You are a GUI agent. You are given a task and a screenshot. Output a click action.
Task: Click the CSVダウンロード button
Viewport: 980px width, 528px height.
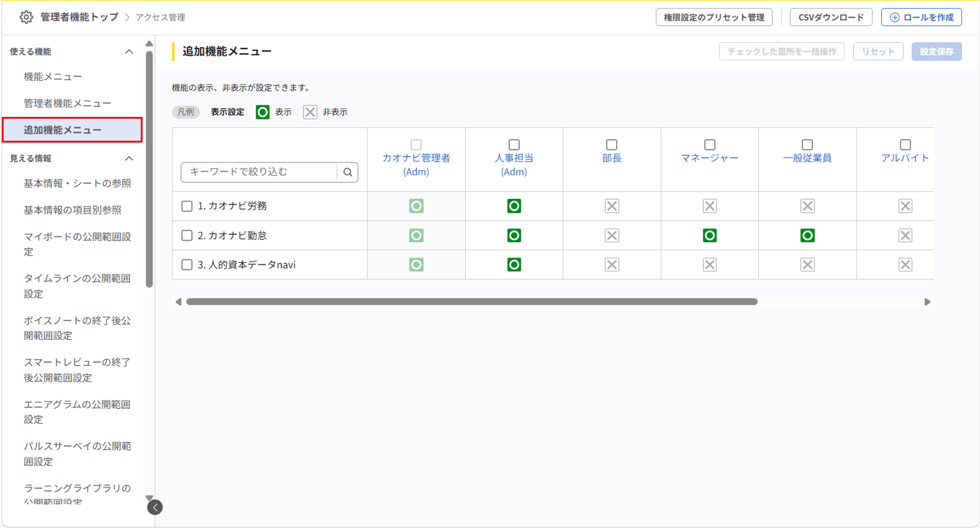tap(831, 17)
